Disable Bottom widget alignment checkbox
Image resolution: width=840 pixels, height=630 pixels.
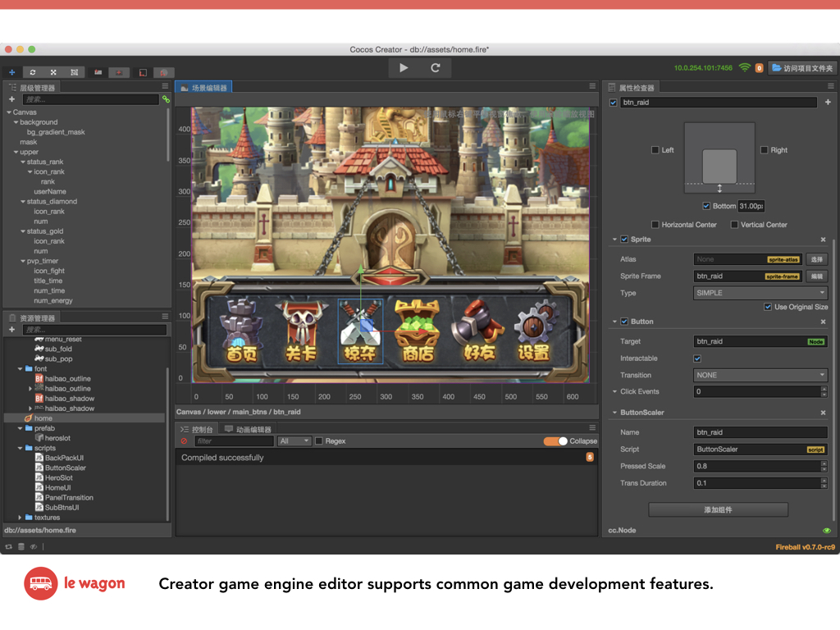(x=706, y=206)
